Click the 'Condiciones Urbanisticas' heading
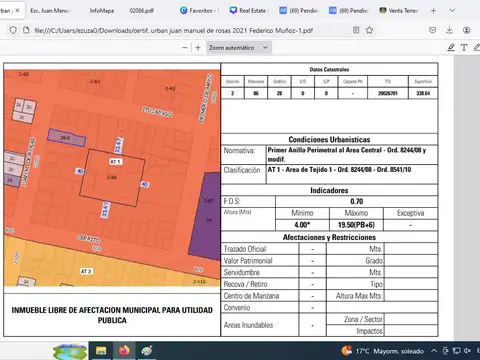Screen dimensions: 480x360 click(x=329, y=139)
